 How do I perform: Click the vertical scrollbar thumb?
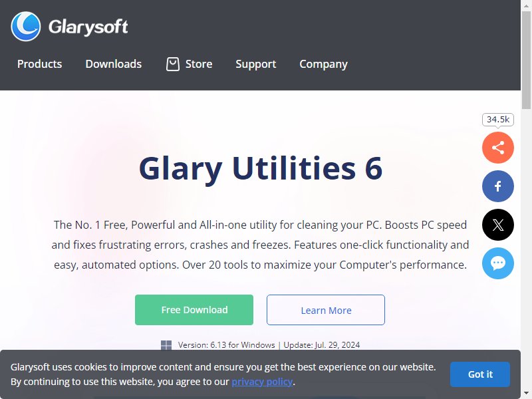point(526,61)
